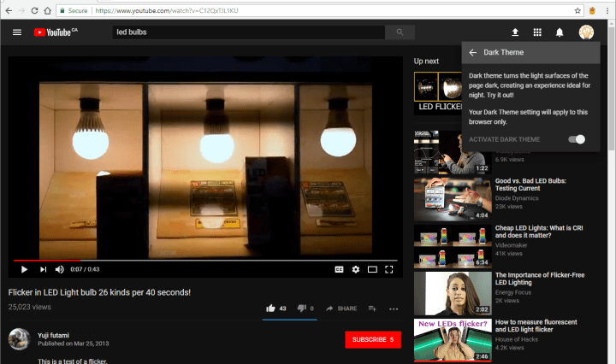Image resolution: width=616 pixels, height=364 pixels.
Task: Click the red Subscribe button
Action: [x=373, y=339]
